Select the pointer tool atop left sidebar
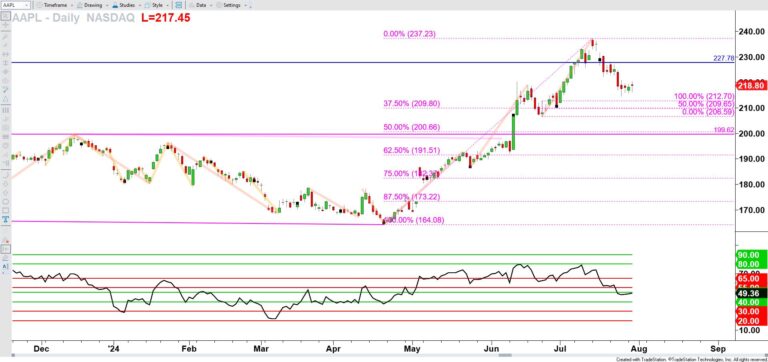Viewport: 768px width, 362px height. [x=5, y=15]
